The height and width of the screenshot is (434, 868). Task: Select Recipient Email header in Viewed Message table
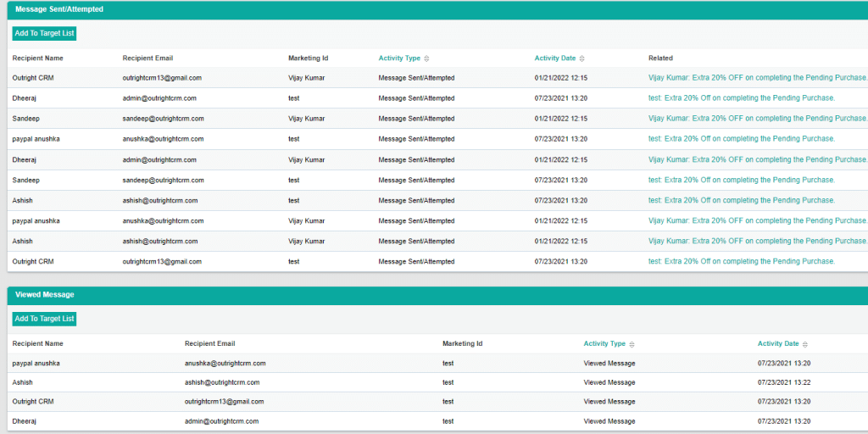pos(210,344)
